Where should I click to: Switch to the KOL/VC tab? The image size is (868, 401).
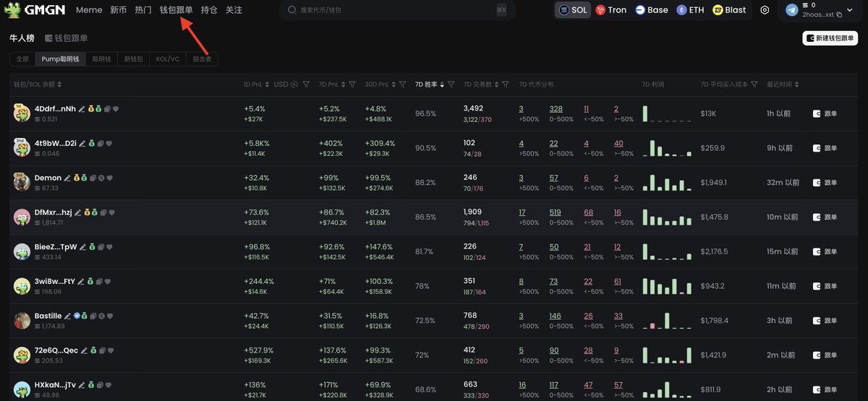click(168, 59)
